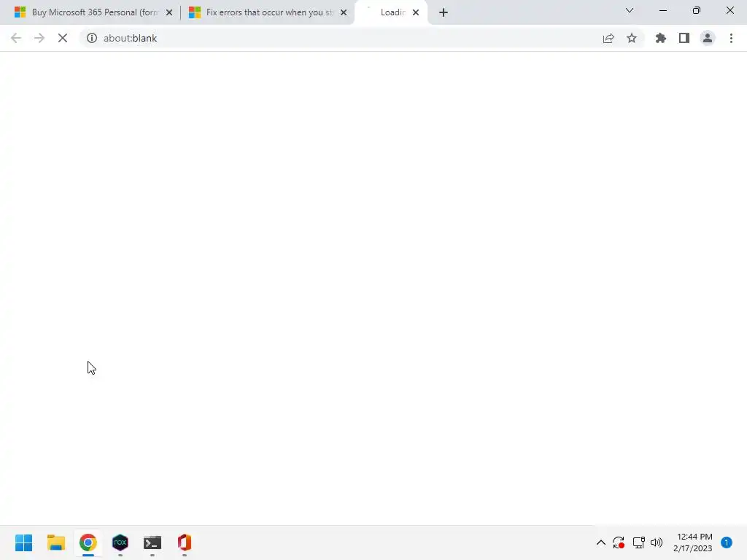Click the Chrome taskbar icon

[x=88, y=542]
